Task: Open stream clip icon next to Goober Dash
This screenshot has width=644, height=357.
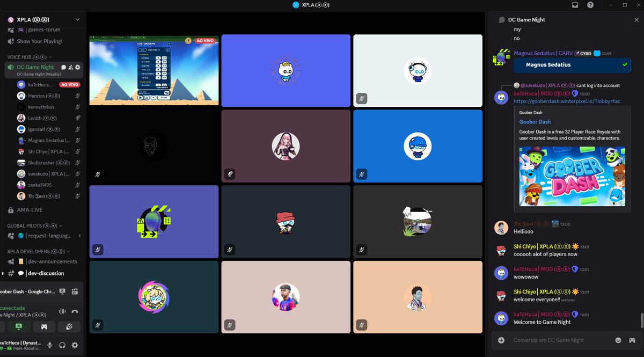Action: [75, 292]
